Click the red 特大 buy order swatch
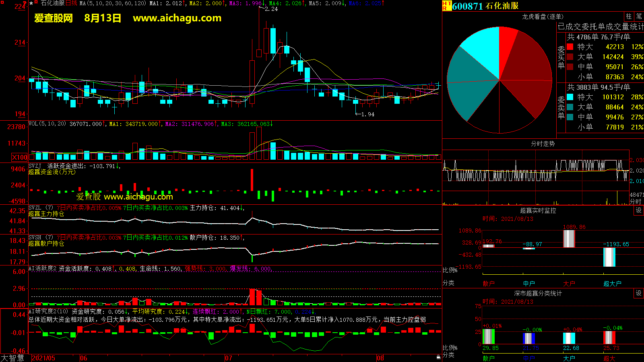 click(x=570, y=47)
